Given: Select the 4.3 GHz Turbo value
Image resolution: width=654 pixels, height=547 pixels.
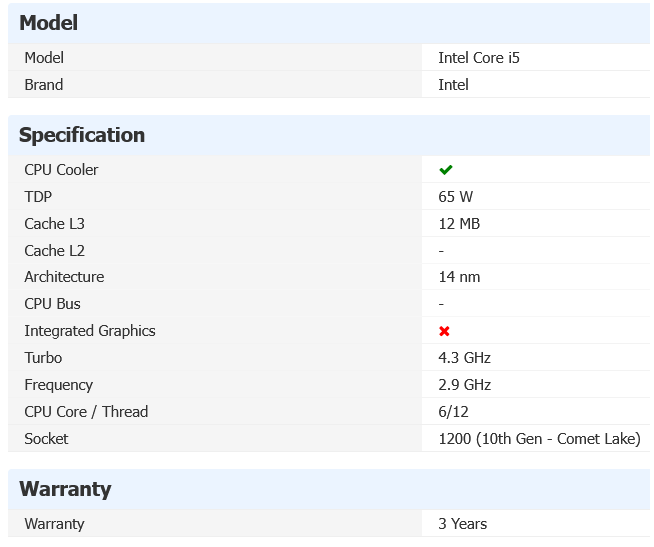Looking at the screenshot, I should [x=464, y=358].
